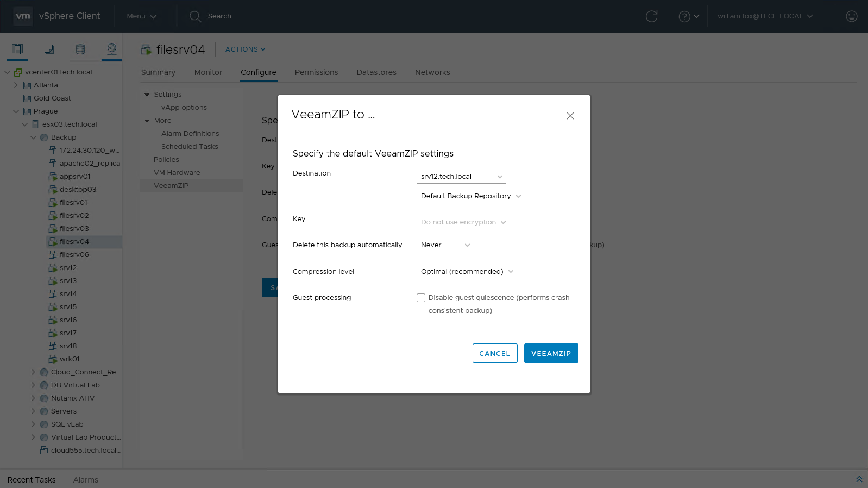868x488 pixels.
Task: Open the VMs and Templates inventory view
Action: click(49, 49)
